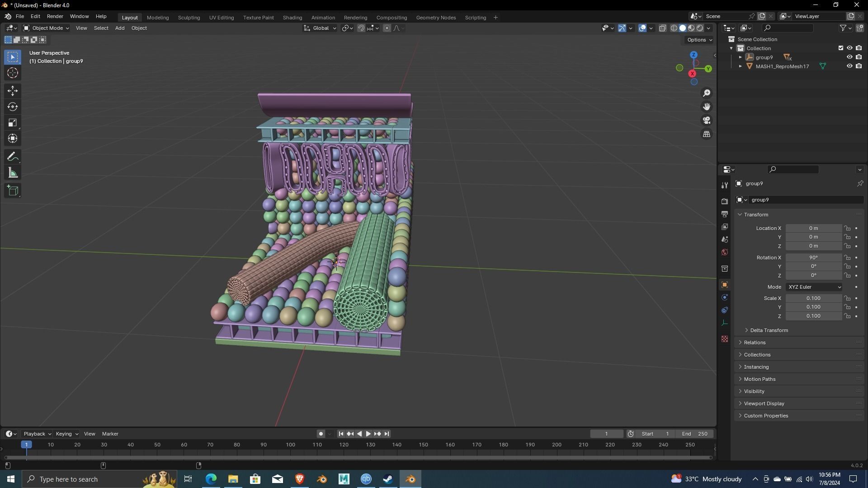The width and height of the screenshot is (868, 488).
Task: Hide MASH1_ReproMesh17 with eye icon
Action: pyautogui.click(x=849, y=66)
